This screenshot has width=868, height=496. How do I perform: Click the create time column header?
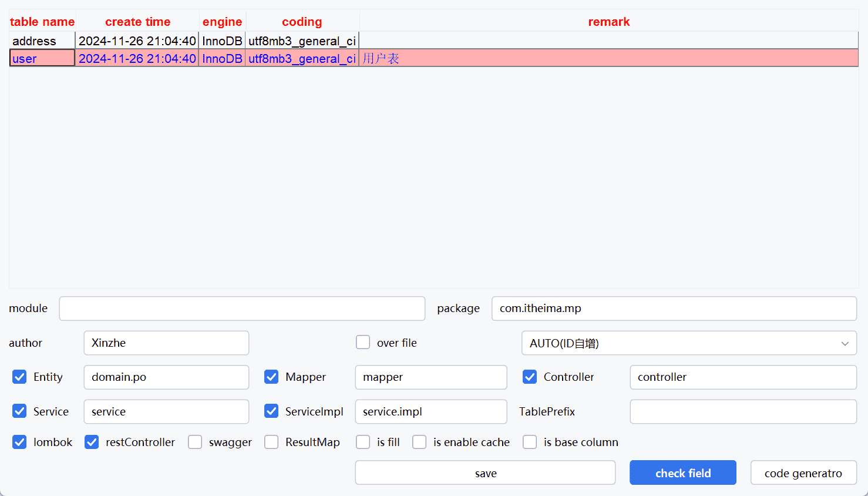[x=137, y=22]
